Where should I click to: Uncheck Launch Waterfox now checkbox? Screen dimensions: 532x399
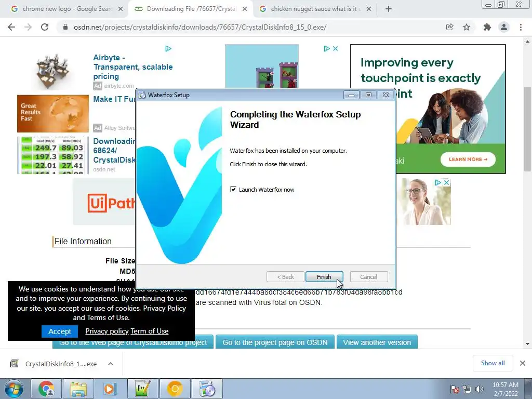tap(233, 189)
